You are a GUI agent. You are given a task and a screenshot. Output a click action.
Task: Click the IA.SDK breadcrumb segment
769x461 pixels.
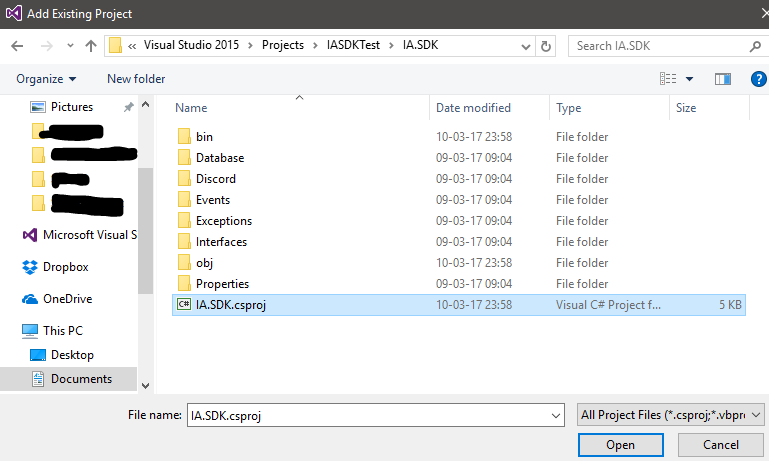point(420,45)
